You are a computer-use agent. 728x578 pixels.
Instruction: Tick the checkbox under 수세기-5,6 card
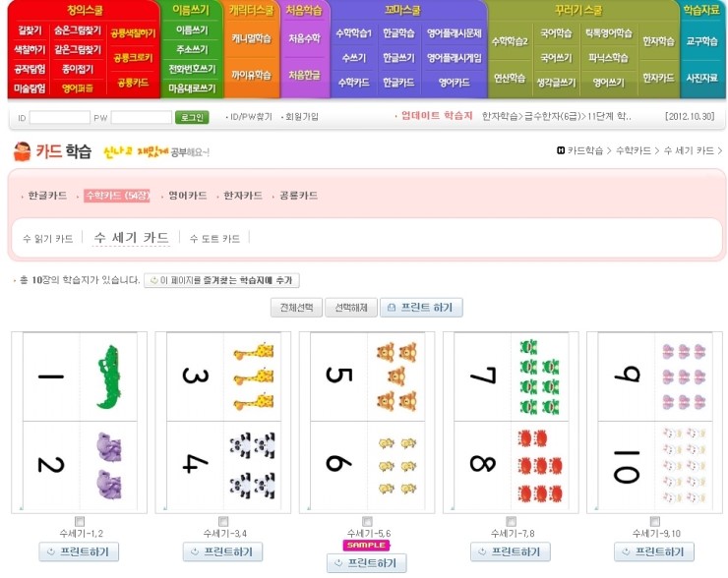click(367, 521)
